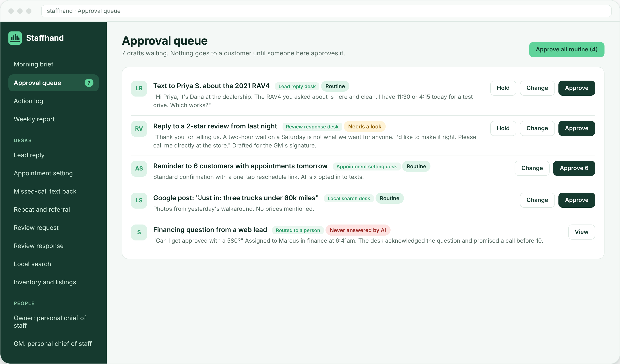
Task: Click the Staffhand logo icon
Action: click(15, 38)
